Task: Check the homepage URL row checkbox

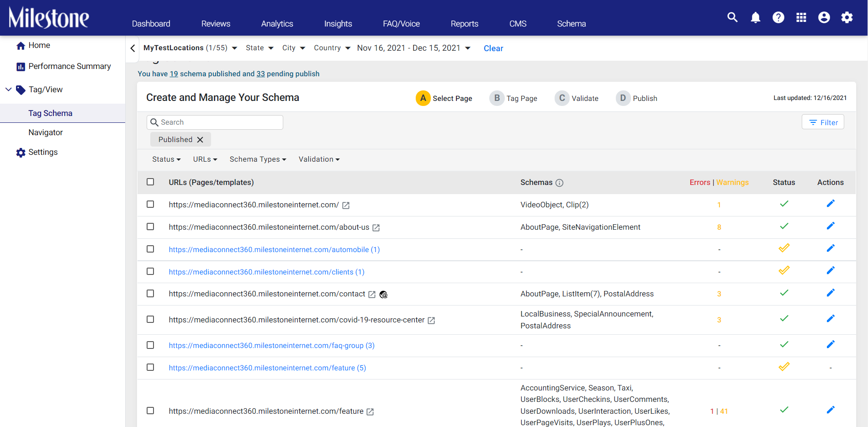Action: 150,204
